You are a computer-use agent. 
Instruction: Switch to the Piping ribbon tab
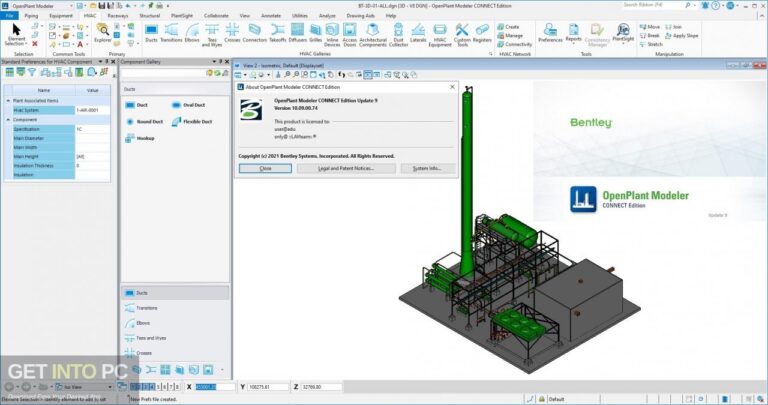click(31, 16)
